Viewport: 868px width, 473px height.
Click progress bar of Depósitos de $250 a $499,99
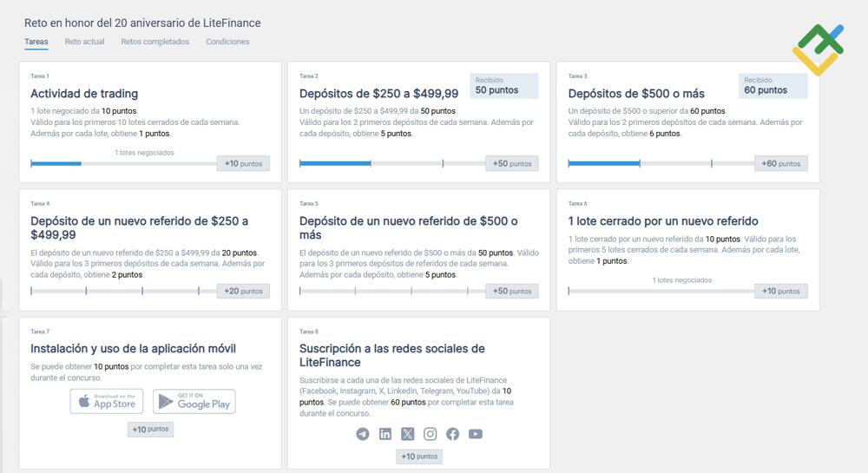pyautogui.click(x=392, y=163)
